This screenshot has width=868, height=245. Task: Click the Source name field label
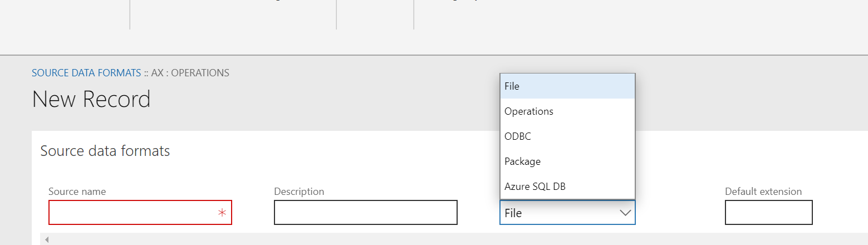(x=77, y=192)
